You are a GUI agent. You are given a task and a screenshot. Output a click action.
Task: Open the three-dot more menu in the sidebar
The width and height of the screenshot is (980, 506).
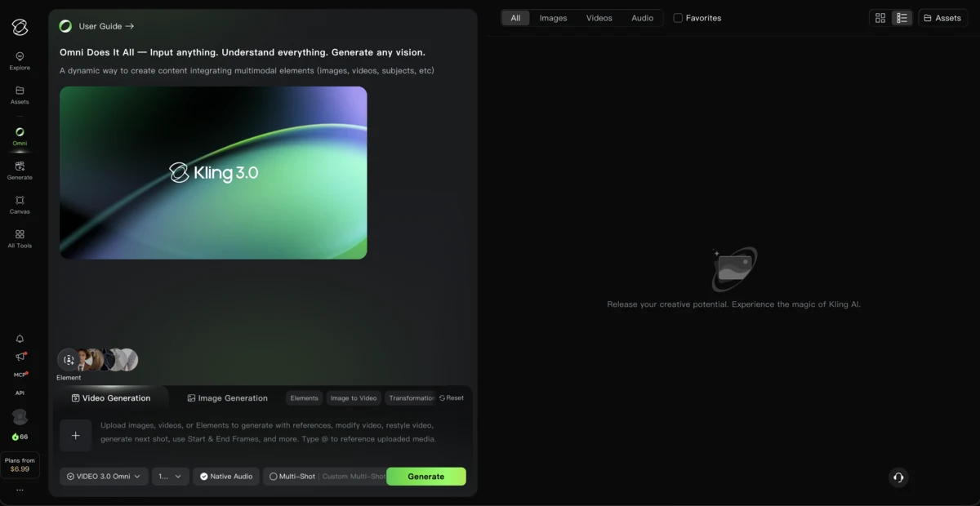[x=20, y=490]
